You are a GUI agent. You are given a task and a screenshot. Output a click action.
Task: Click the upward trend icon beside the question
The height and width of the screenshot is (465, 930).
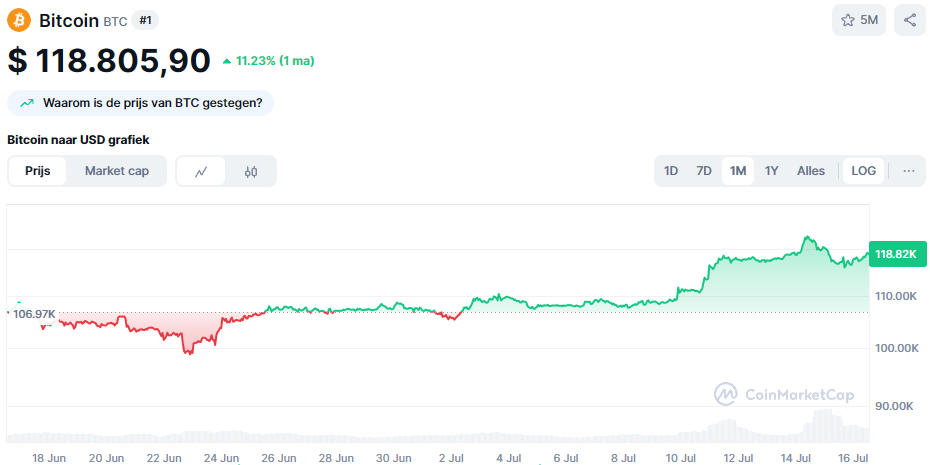click(x=27, y=103)
